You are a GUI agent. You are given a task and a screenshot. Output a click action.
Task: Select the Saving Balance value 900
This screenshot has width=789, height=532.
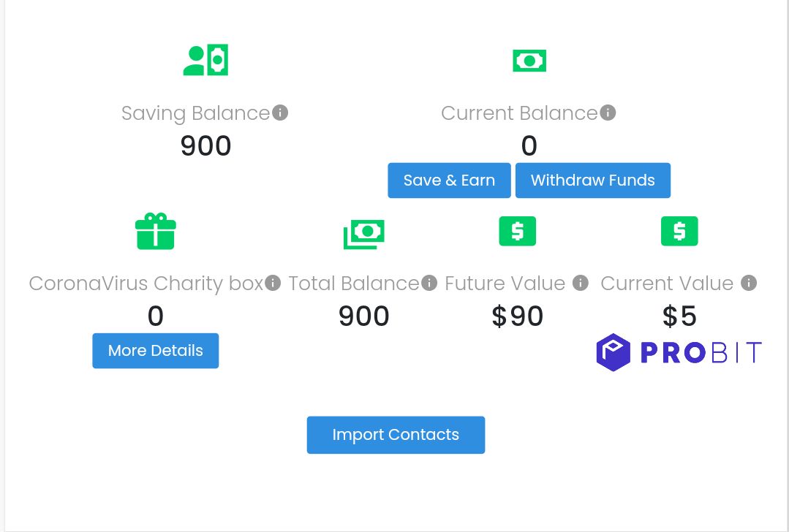[205, 146]
